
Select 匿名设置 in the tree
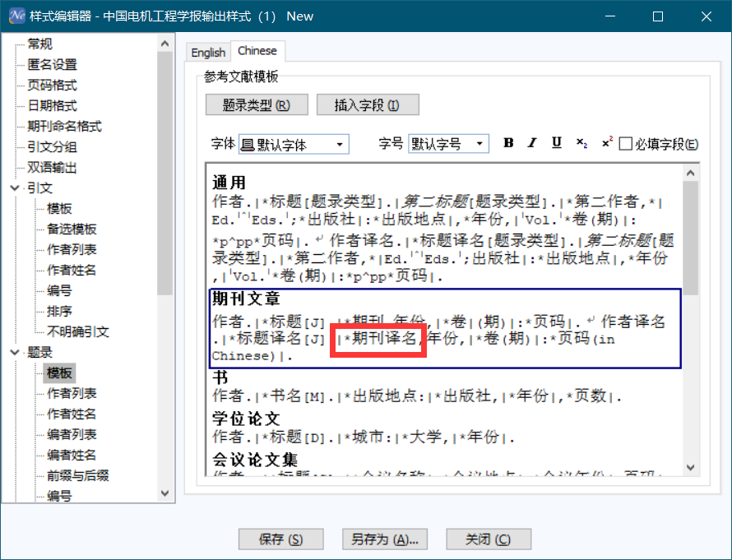click(x=52, y=64)
